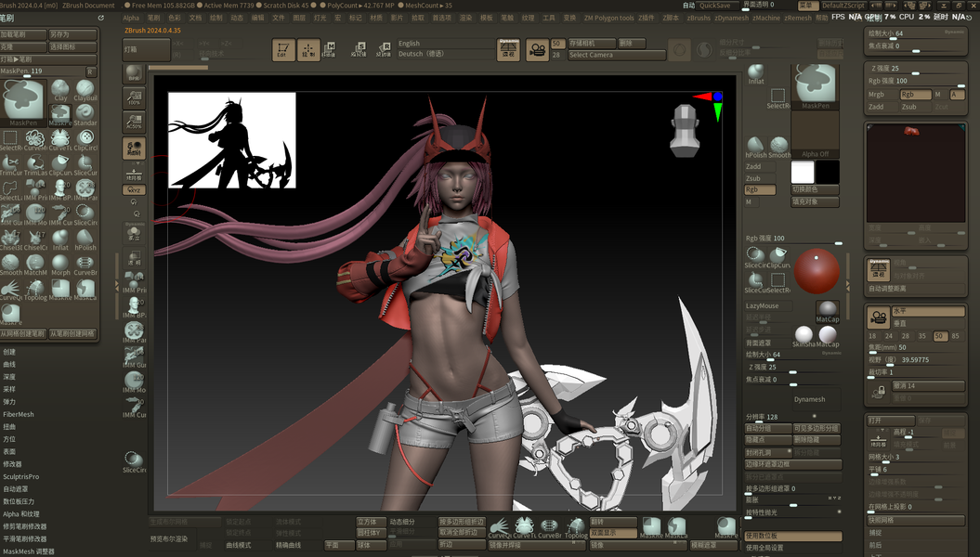The height and width of the screenshot is (557, 980).
Task: Expand Alpha 和纹理 sub-palette
Action: [21, 514]
